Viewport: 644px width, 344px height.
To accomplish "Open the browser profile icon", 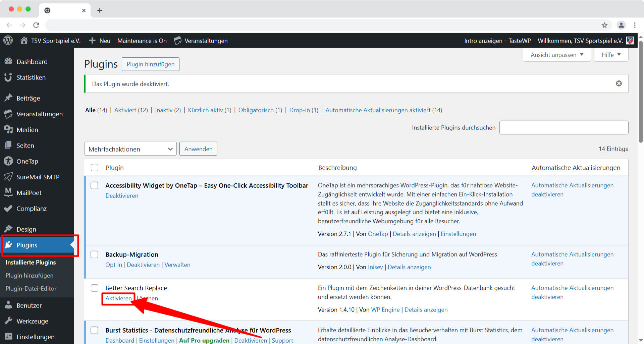I will point(621,25).
